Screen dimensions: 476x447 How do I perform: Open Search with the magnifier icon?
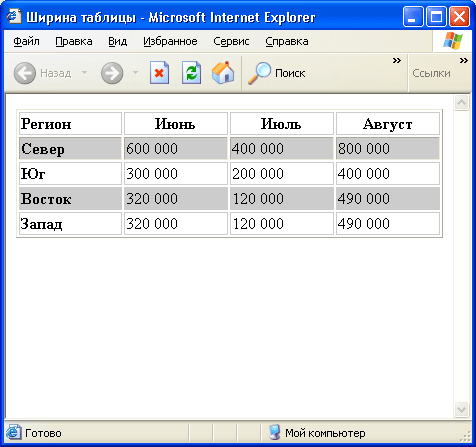(x=259, y=73)
